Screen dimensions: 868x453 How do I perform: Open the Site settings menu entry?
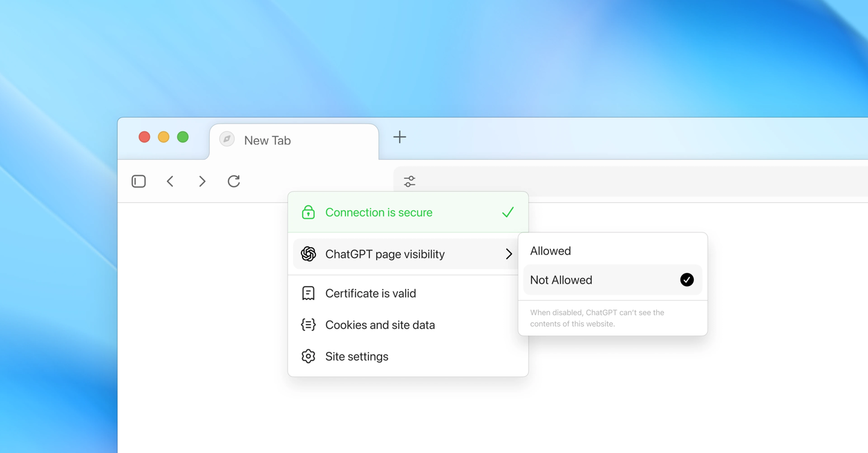pyautogui.click(x=356, y=356)
